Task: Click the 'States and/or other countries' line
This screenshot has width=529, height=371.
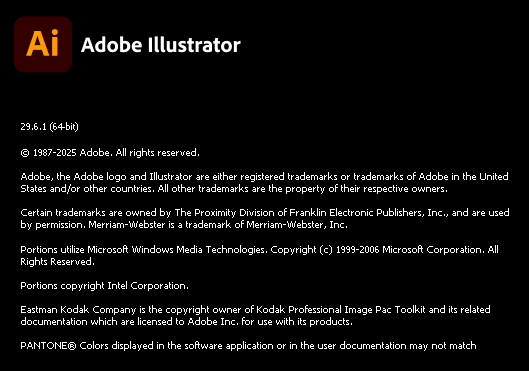Action: [234, 189]
